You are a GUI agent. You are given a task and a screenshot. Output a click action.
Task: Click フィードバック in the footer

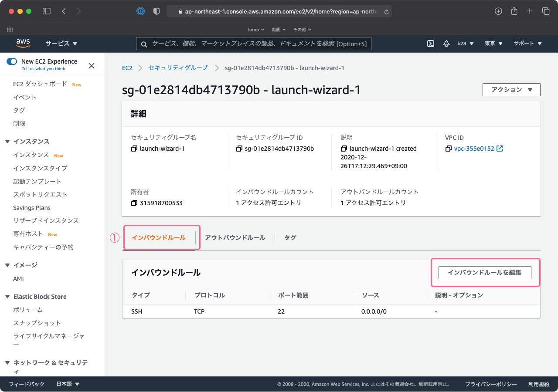(27, 384)
